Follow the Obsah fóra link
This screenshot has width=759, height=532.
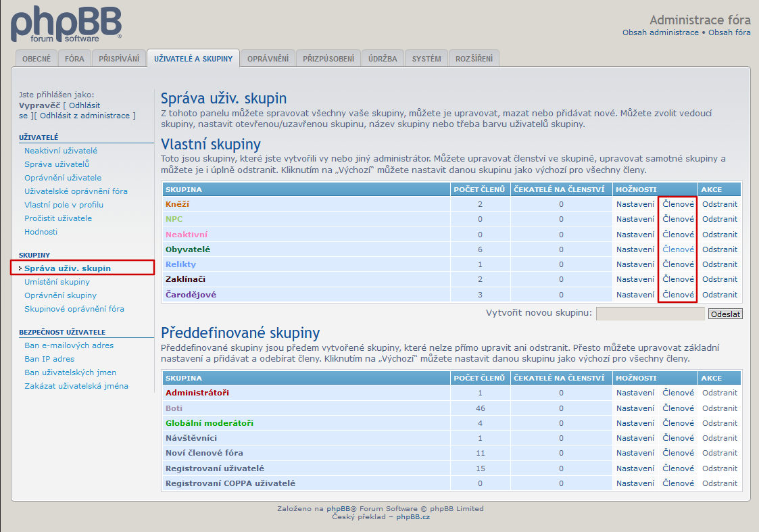tap(729, 32)
